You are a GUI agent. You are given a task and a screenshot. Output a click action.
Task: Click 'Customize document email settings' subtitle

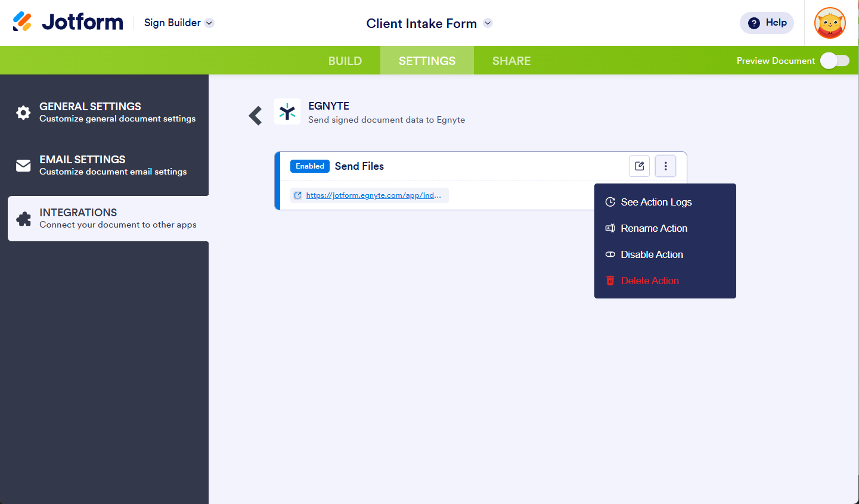113,172
